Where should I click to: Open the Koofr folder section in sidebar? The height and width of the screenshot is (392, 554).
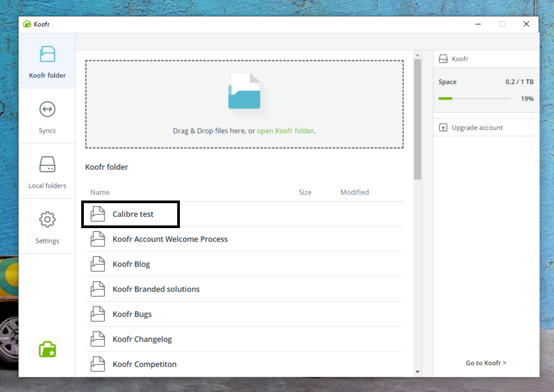[47, 60]
